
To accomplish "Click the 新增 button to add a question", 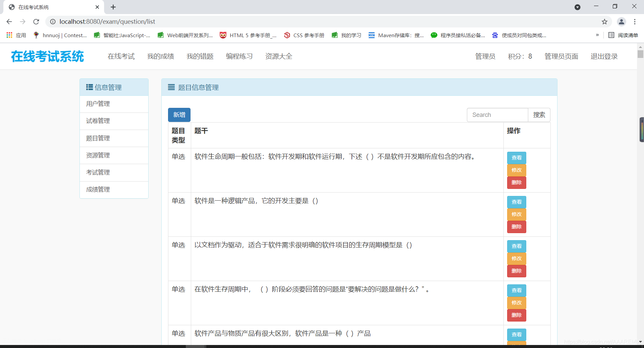I will 179,115.
